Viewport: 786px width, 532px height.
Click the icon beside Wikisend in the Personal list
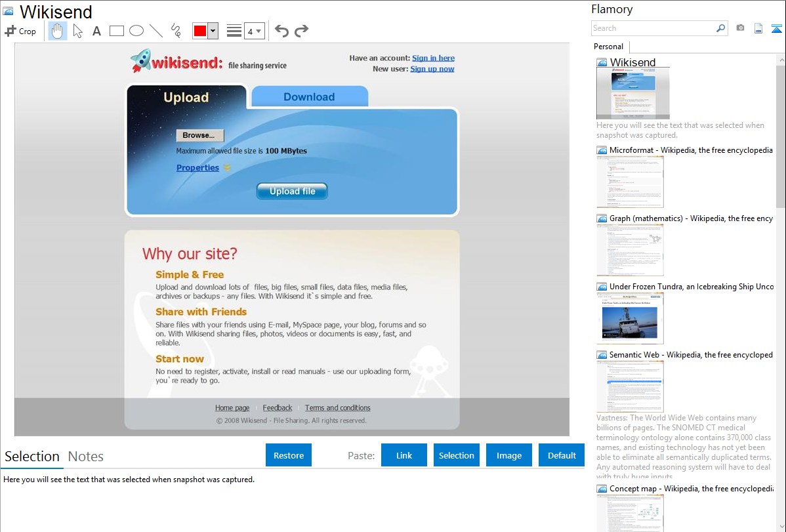point(602,63)
